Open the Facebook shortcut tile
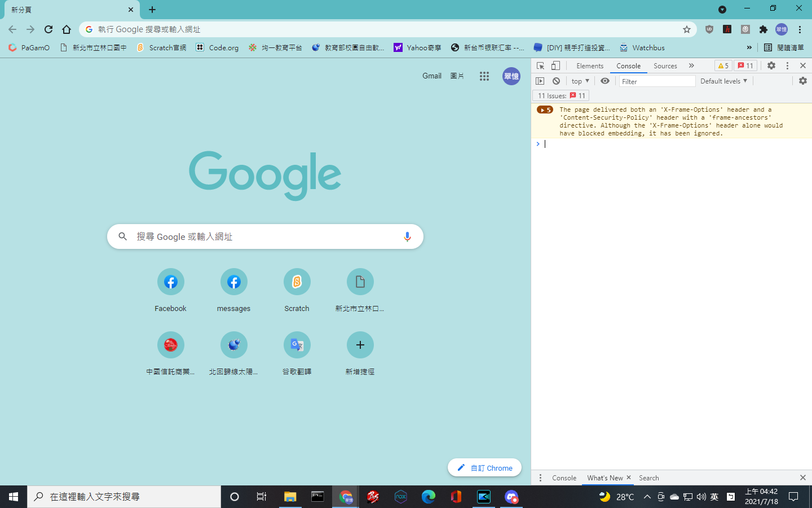The image size is (812, 508). tap(170, 290)
